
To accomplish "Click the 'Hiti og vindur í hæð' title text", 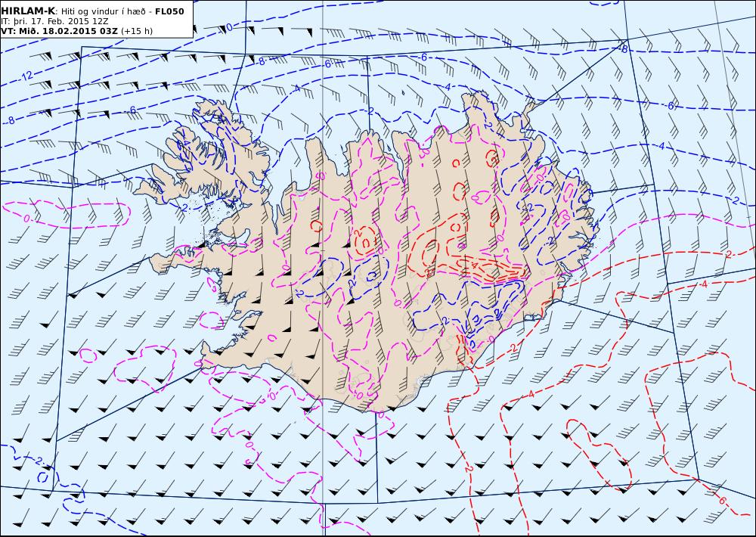I will tap(104, 11).
